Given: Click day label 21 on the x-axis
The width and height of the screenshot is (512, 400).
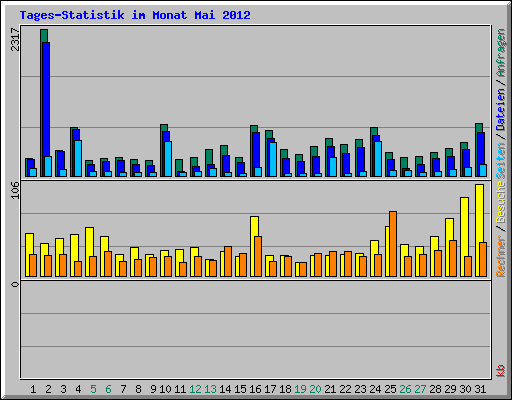Looking at the screenshot, I should 330,389.
